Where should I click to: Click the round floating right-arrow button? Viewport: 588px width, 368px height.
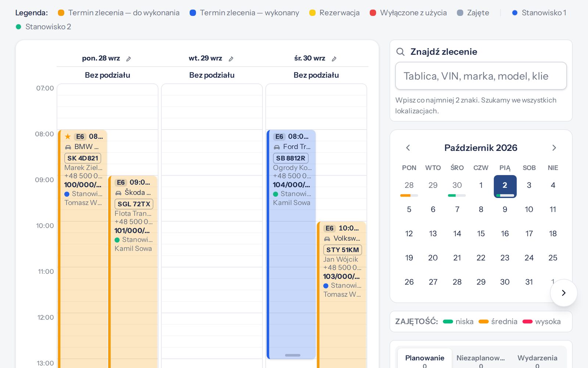[564, 293]
